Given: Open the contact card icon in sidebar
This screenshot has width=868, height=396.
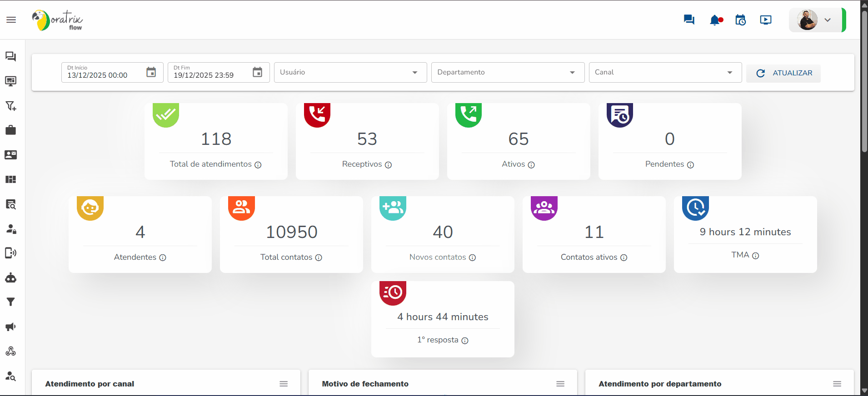Looking at the screenshot, I should click(11, 155).
